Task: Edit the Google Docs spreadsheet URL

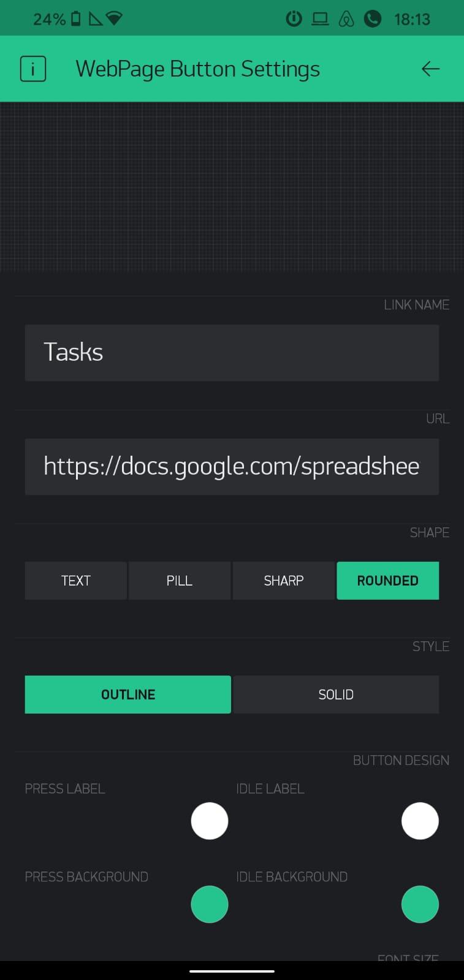Action: tap(232, 466)
